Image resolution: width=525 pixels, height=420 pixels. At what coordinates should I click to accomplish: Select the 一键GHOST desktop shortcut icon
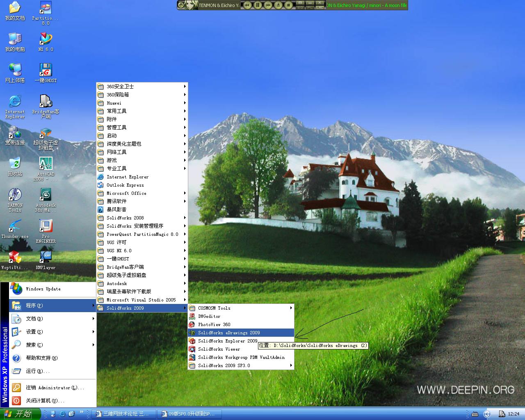[x=46, y=73]
